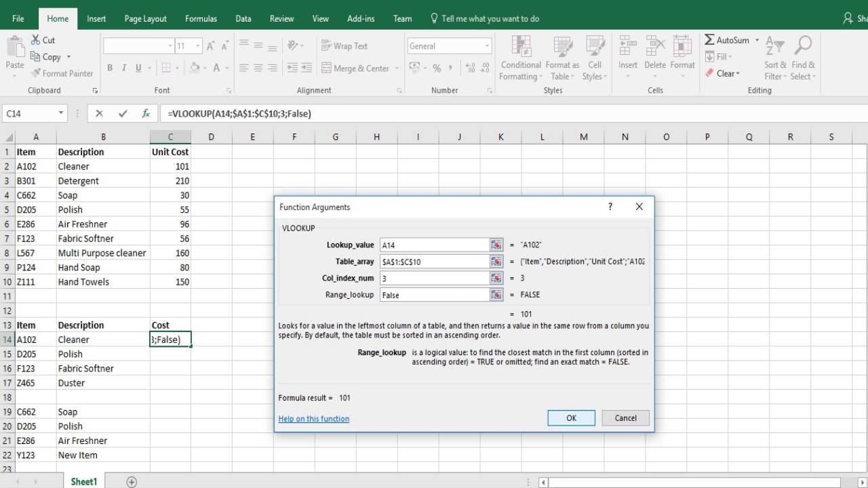This screenshot has height=488, width=868.
Task: Switch to the Formulas tab
Action: [x=201, y=18]
